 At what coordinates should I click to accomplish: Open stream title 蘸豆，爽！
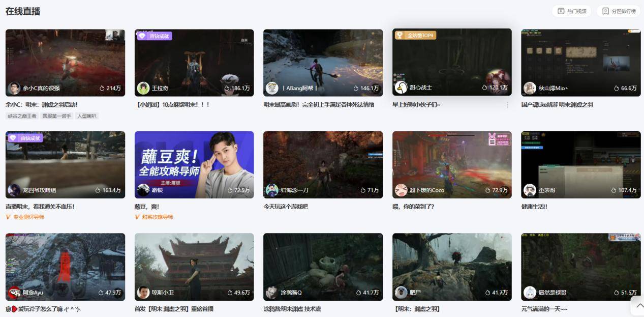(x=147, y=207)
